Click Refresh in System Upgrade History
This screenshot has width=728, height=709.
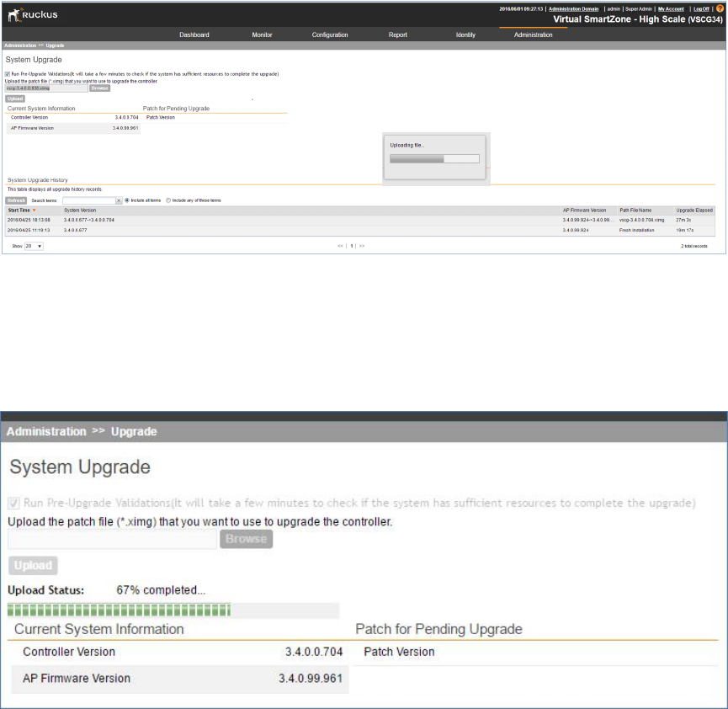(16, 200)
